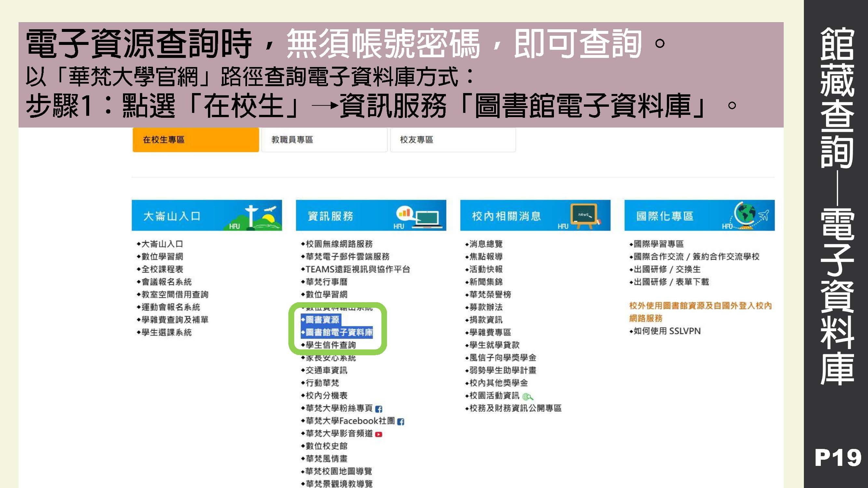Open the 運動會報名系統 link
The height and width of the screenshot is (488, 868).
171,307
